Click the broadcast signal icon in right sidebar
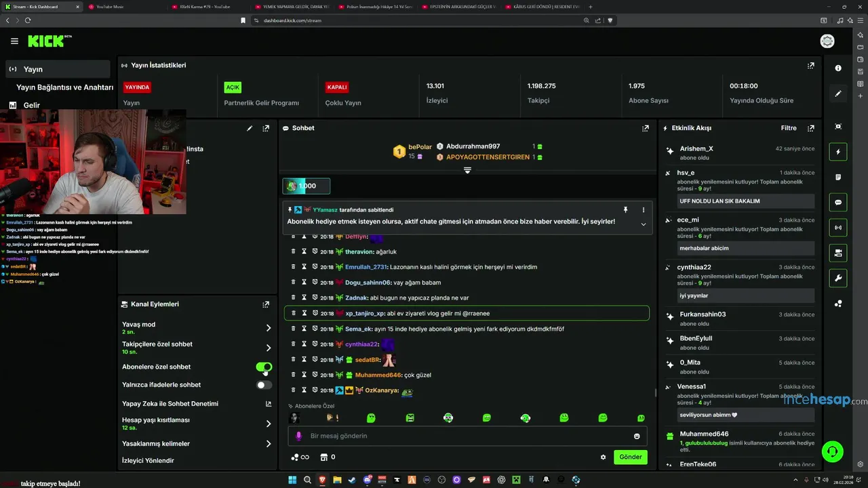The width and height of the screenshot is (868, 488). [x=838, y=227]
